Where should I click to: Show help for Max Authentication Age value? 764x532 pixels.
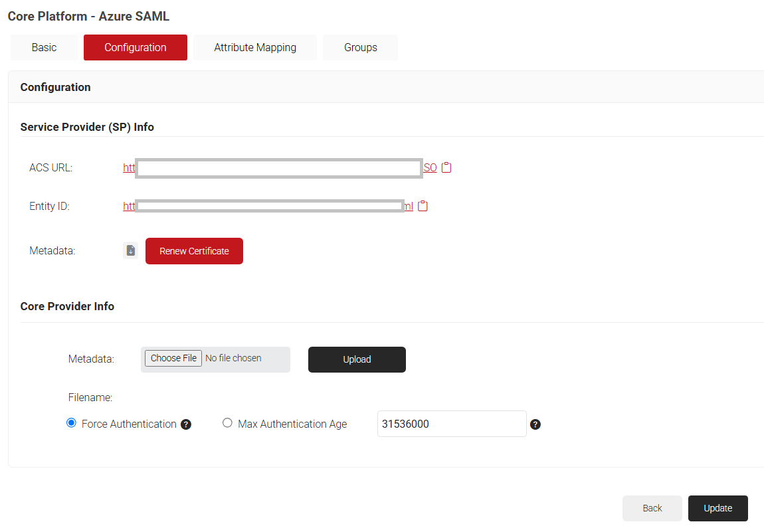point(535,424)
